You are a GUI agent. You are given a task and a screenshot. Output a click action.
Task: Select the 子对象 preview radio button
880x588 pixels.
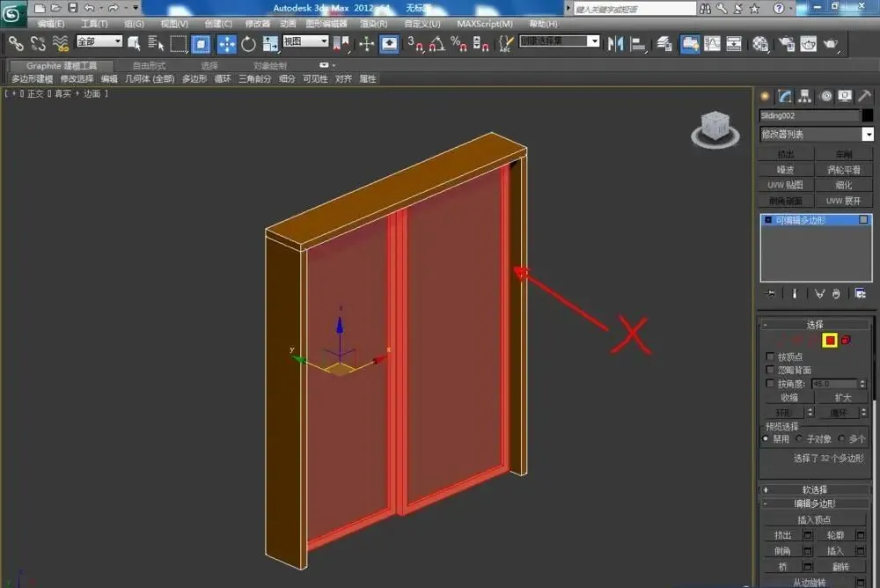coord(799,438)
